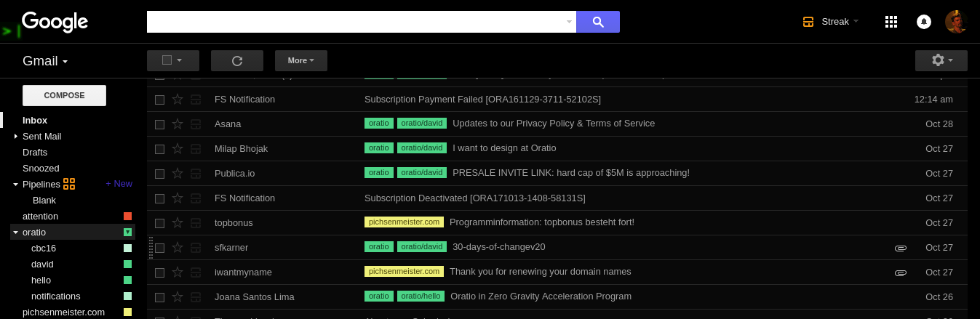Star the iwantmyname email
Screen dimensions: 980x319
[x=178, y=272]
